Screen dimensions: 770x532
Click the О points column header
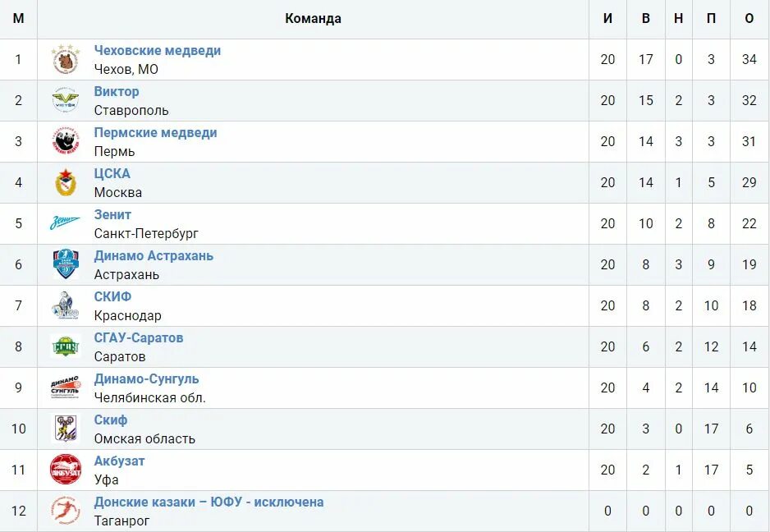click(x=749, y=19)
